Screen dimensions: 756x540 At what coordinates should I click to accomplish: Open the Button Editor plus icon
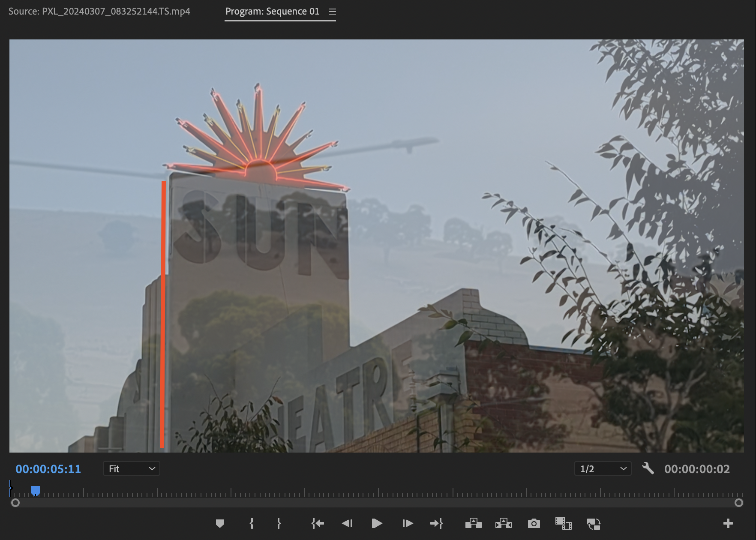click(x=728, y=523)
